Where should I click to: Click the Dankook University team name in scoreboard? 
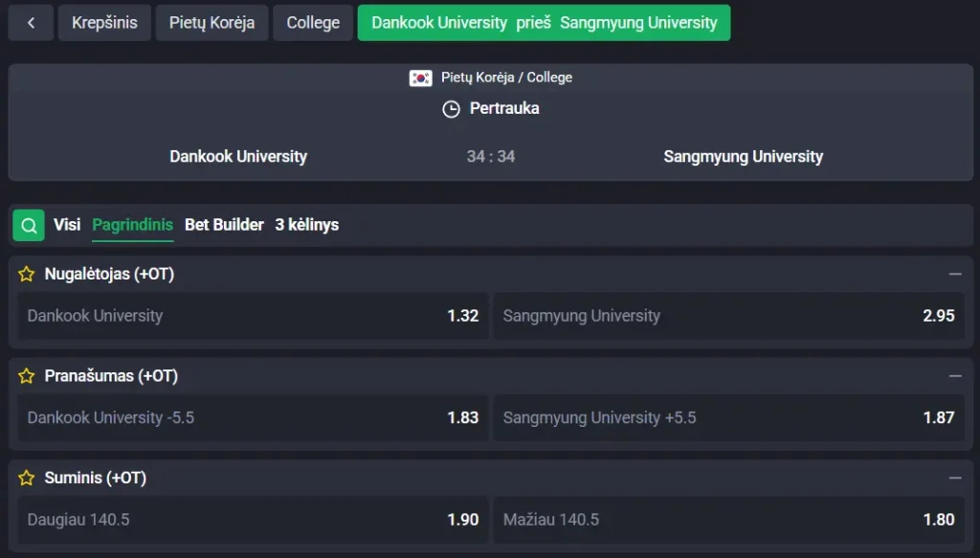click(x=238, y=156)
